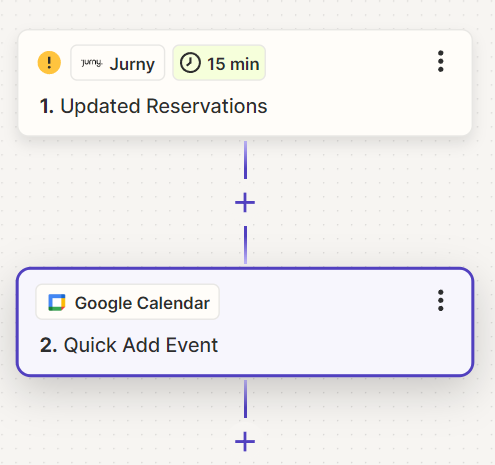495x465 pixels.
Task: Select the Google Calendar app badge
Action: coord(127,302)
